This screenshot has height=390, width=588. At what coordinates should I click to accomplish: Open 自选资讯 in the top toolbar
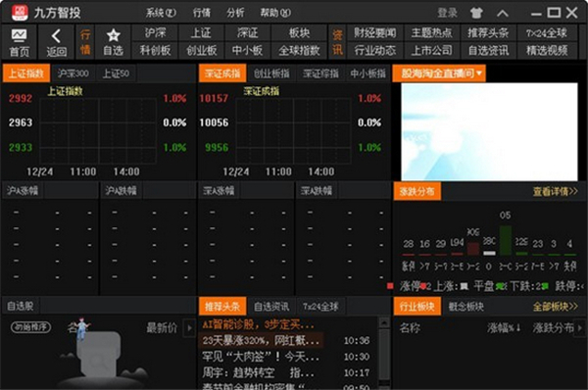[x=488, y=50]
